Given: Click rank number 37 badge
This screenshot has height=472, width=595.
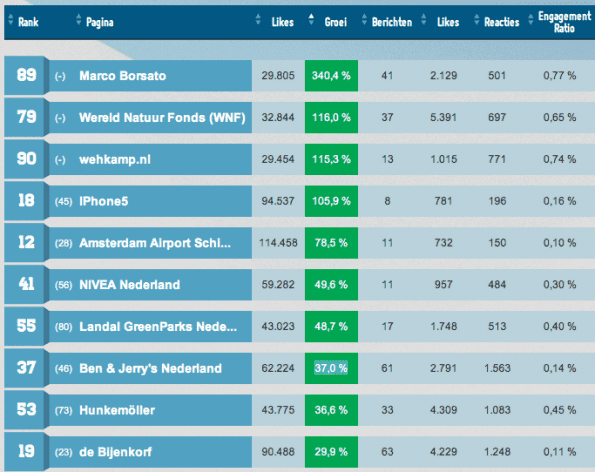Looking at the screenshot, I should pyautogui.click(x=27, y=367).
